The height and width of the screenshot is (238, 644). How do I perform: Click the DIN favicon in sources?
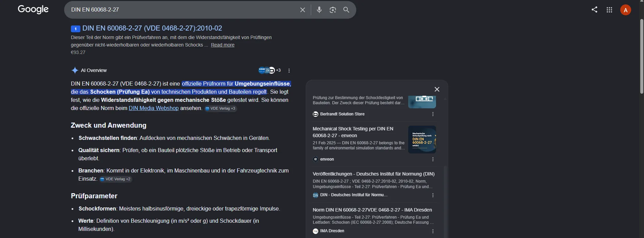pyautogui.click(x=316, y=195)
